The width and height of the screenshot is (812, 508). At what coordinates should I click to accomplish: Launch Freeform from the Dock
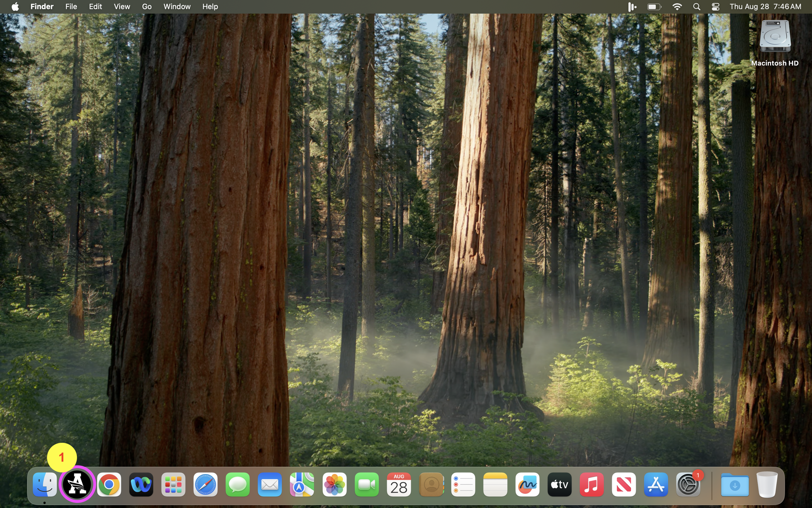pyautogui.click(x=527, y=485)
